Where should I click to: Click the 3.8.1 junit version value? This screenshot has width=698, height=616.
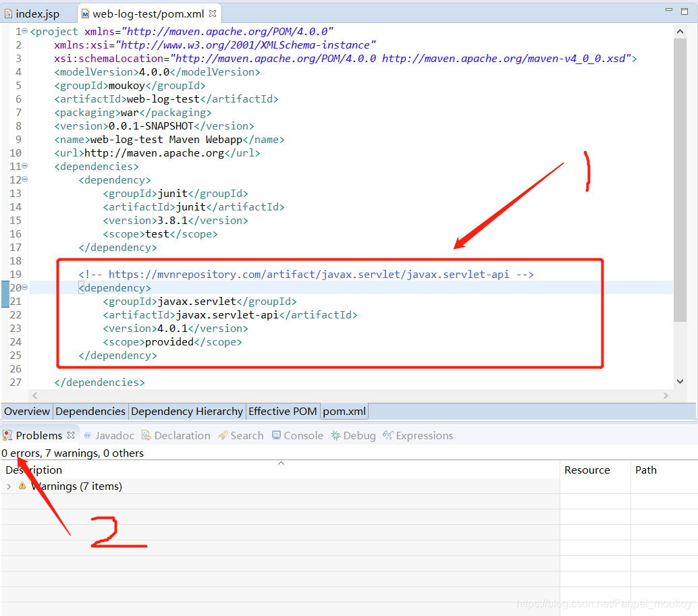172,220
